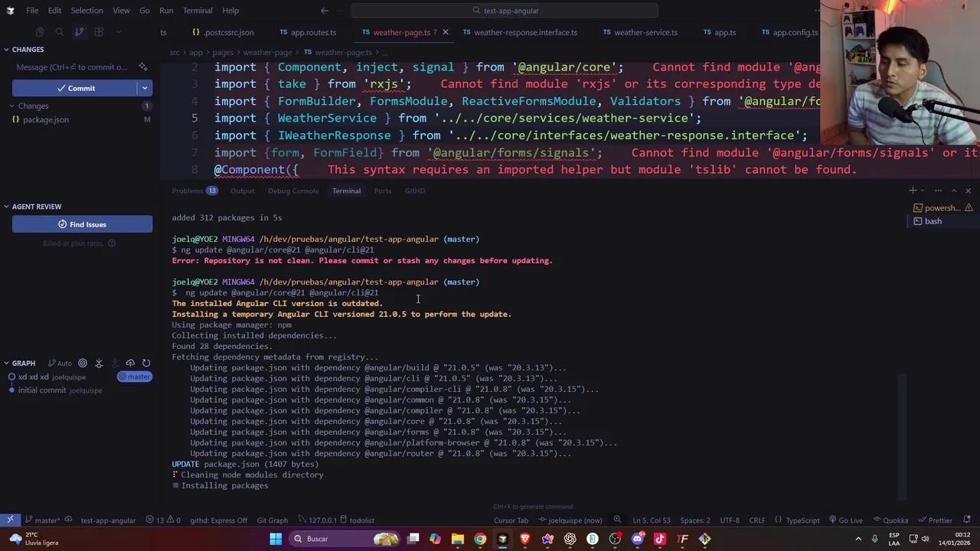Click the todolist database status item

click(x=357, y=520)
